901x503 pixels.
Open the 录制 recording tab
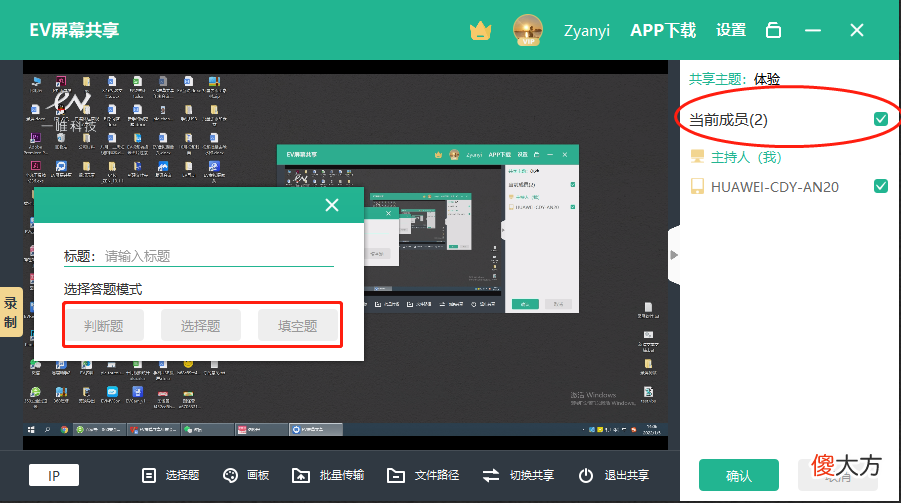pos(11,312)
